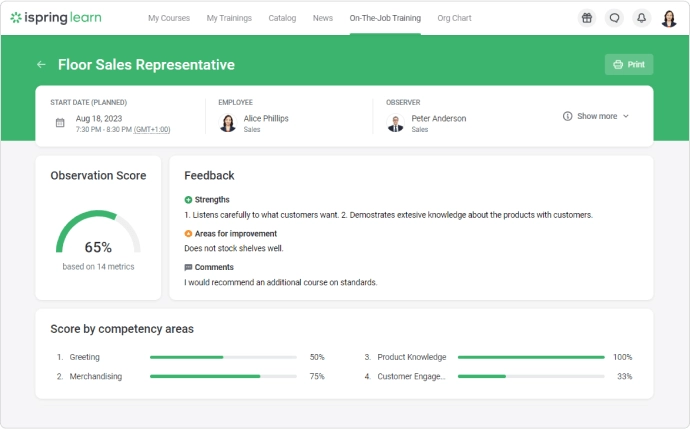Click the Comments speech bubble icon
The width and height of the screenshot is (690, 429).
(188, 268)
